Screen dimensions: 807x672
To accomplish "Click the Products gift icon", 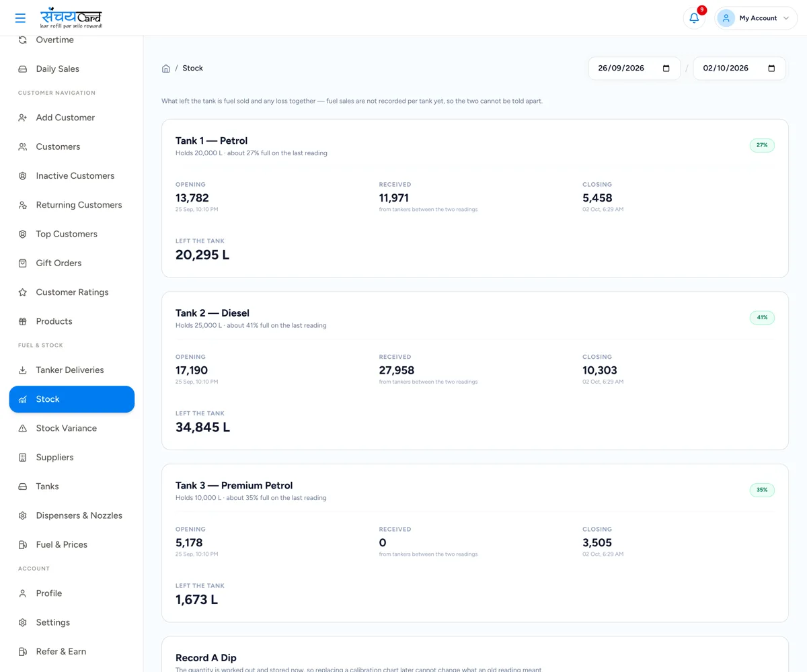I will tap(22, 321).
